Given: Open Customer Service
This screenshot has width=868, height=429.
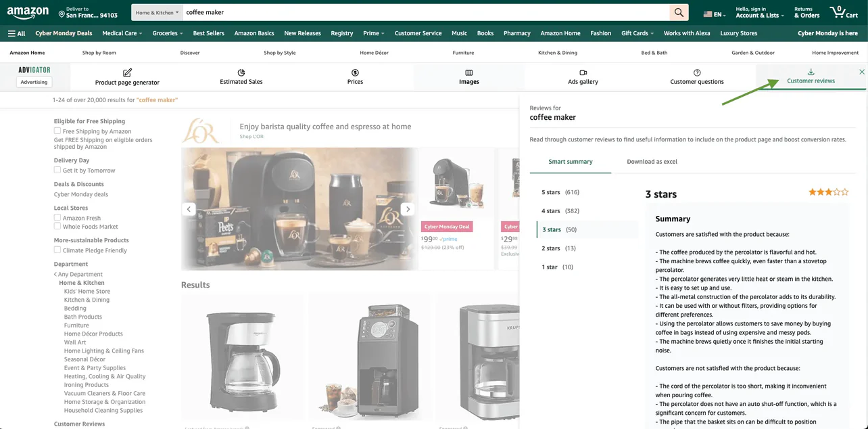Looking at the screenshot, I should [x=418, y=33].
